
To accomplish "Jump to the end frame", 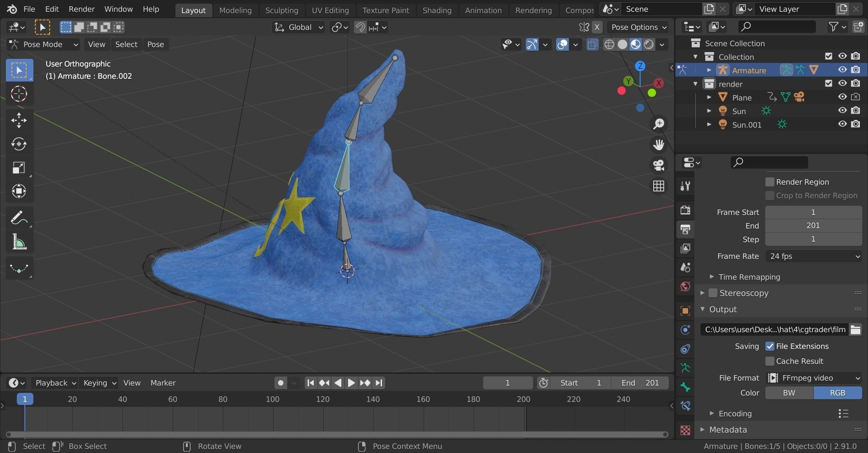I will click(379, 383).
